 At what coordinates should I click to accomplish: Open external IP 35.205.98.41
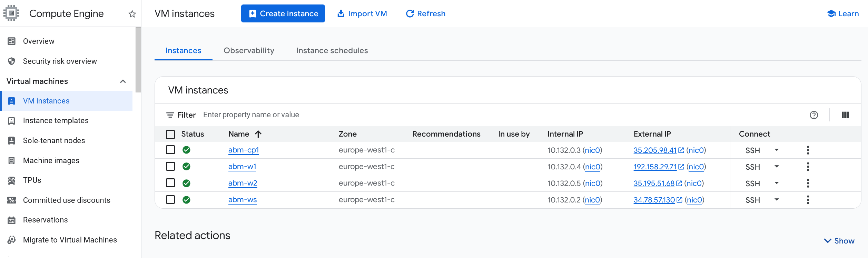pos(655,150)
